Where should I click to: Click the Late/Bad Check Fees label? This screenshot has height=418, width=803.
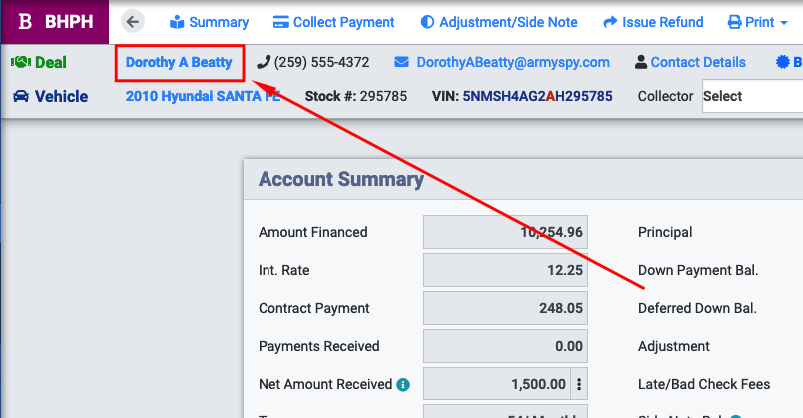point(704,384)
